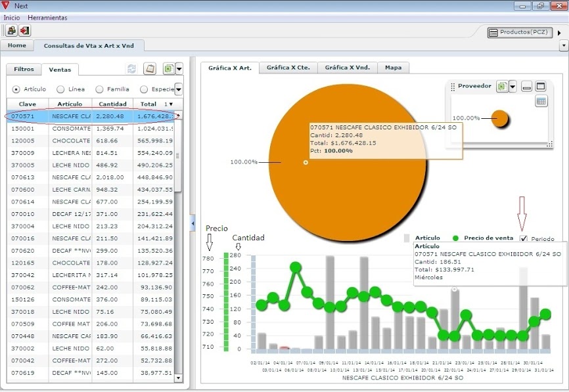Open the tab list dropdown at far right
This screenshot has height=392, width=569.
point(563,46)
